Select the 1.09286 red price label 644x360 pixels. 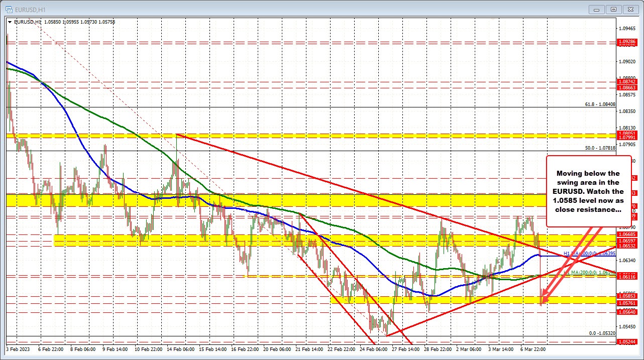628,42
